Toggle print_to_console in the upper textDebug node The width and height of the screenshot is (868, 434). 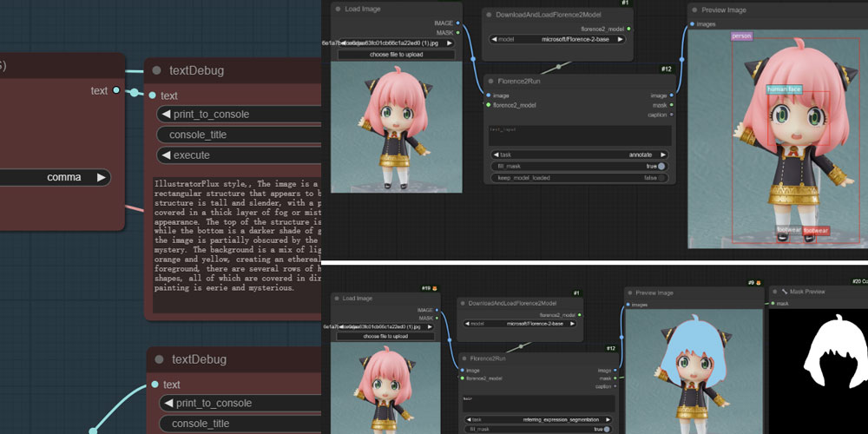click(x=239, y=115)
